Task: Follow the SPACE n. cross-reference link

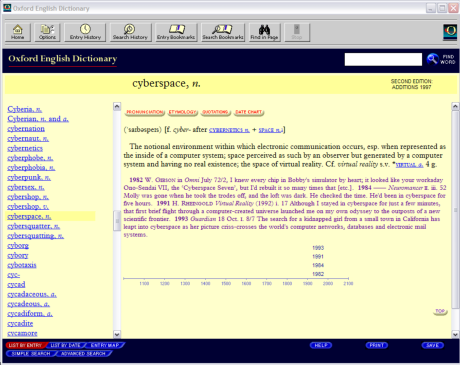Action: click(271, 130)
